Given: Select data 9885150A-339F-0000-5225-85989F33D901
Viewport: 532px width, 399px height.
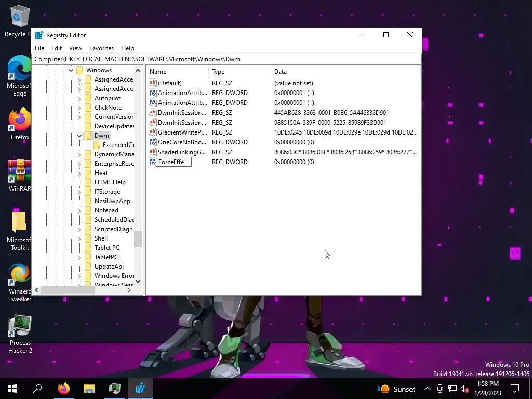Looking at the screenshot, I should tap(330, 123).
